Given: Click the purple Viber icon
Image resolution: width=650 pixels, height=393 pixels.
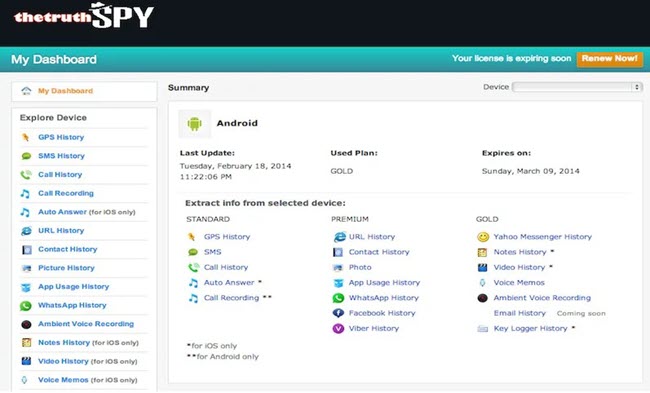Looking at the screenshot, I should tap(338, 328).
